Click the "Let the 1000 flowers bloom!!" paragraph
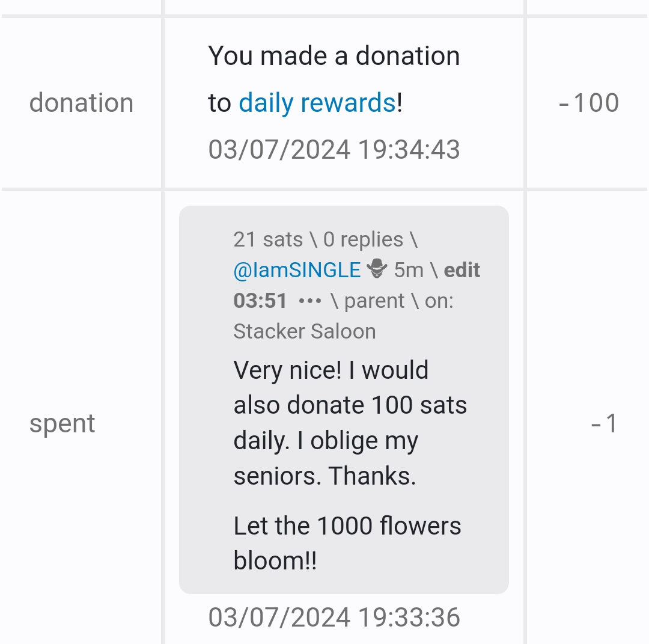The height and width of the screenshot is (644, 649). pos(347,543)
